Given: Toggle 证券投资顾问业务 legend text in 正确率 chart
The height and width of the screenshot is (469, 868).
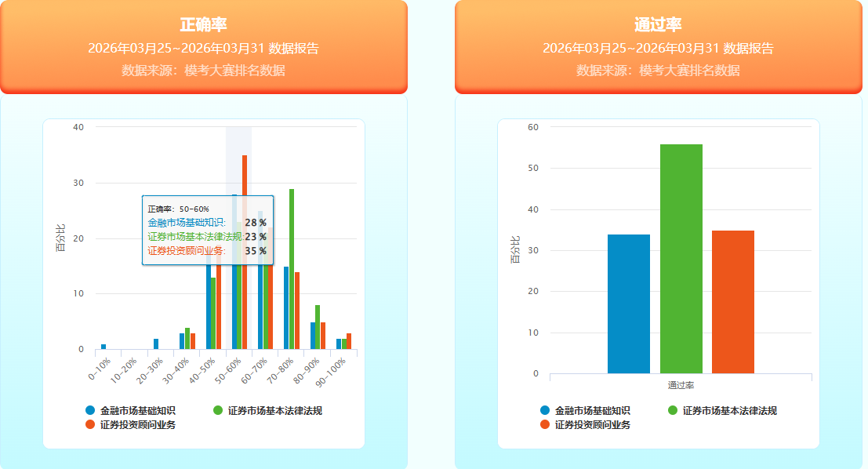Looking at the screenshot, I should point(137,424).
